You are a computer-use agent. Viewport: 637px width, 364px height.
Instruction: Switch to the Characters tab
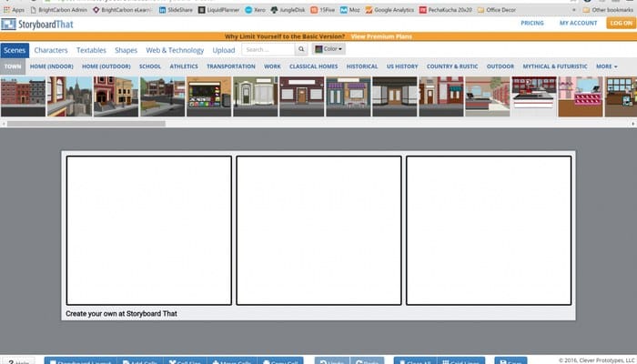(51, 50)
